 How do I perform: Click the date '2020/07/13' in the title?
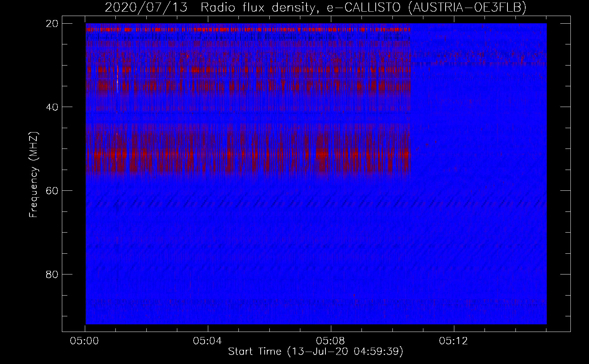coord(146,7)
